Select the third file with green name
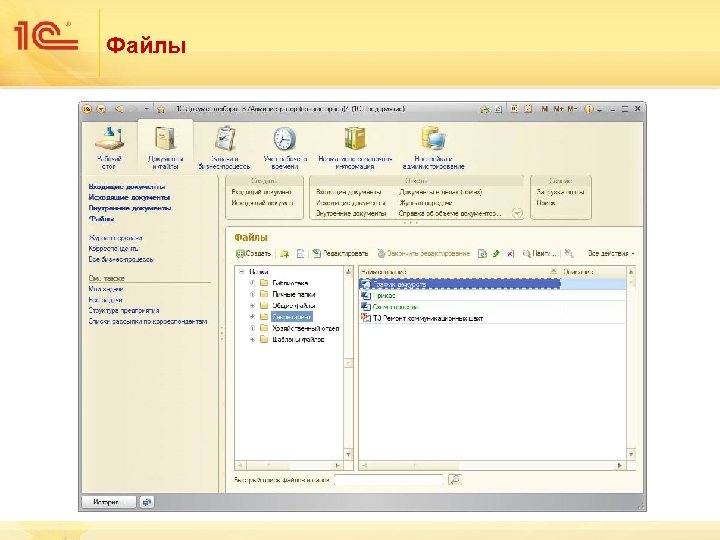This screenshot has height=540, width=720. tap(492, 307)
